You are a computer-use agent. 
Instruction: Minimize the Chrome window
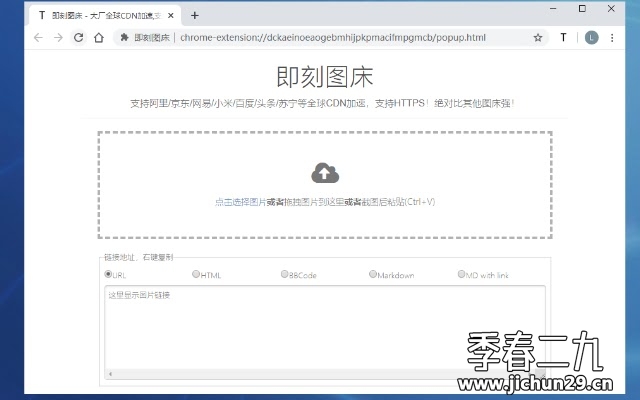553,9
